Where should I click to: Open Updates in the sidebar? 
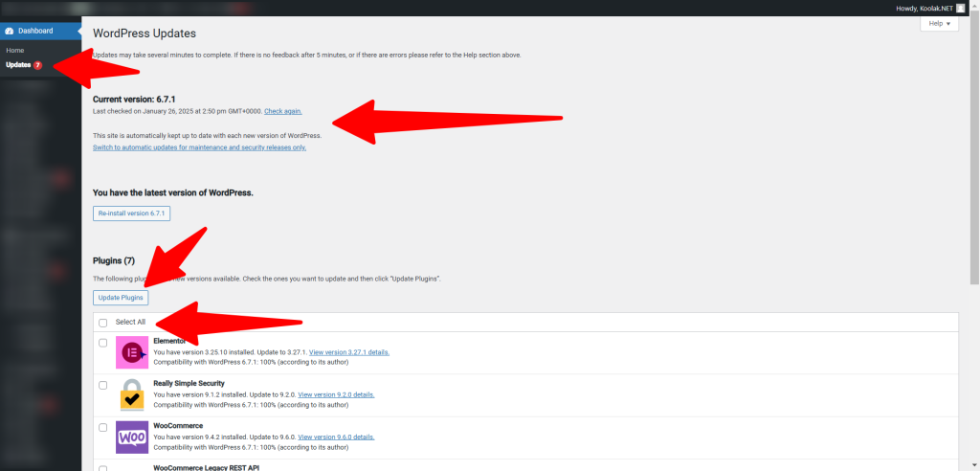click(x=18, y=64)
